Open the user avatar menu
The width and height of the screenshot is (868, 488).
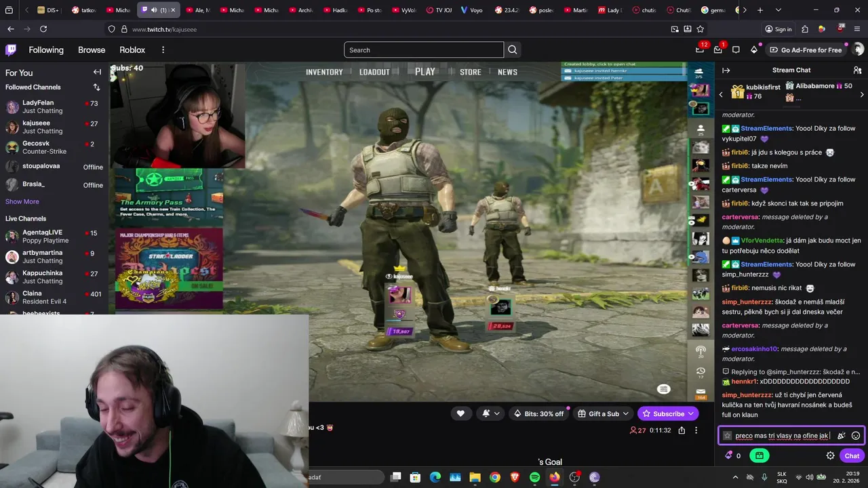(x=858, y=49)
